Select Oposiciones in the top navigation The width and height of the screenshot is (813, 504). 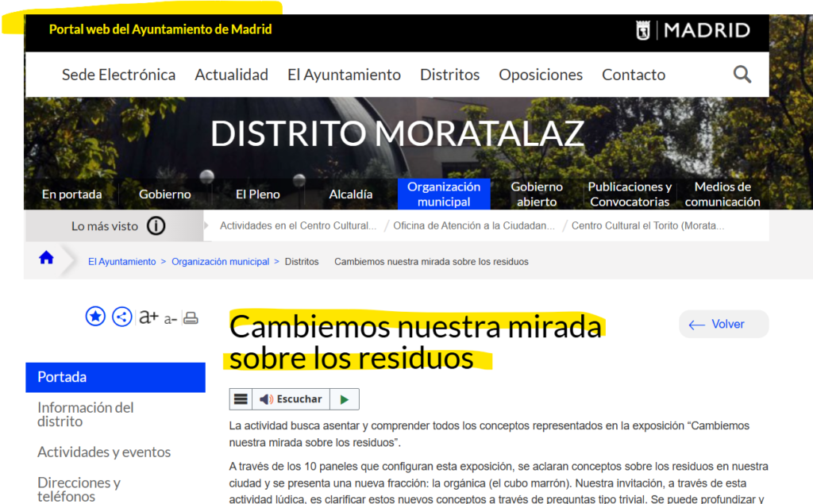pyautogui.click(x=541, y=74)
